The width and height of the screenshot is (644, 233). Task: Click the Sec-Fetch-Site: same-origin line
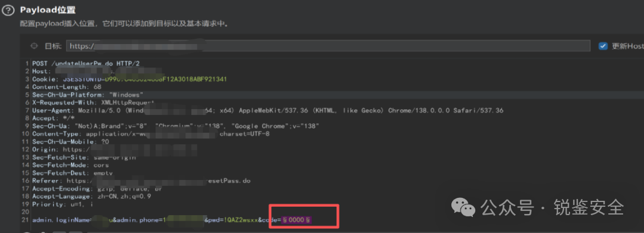coord(84,157)
